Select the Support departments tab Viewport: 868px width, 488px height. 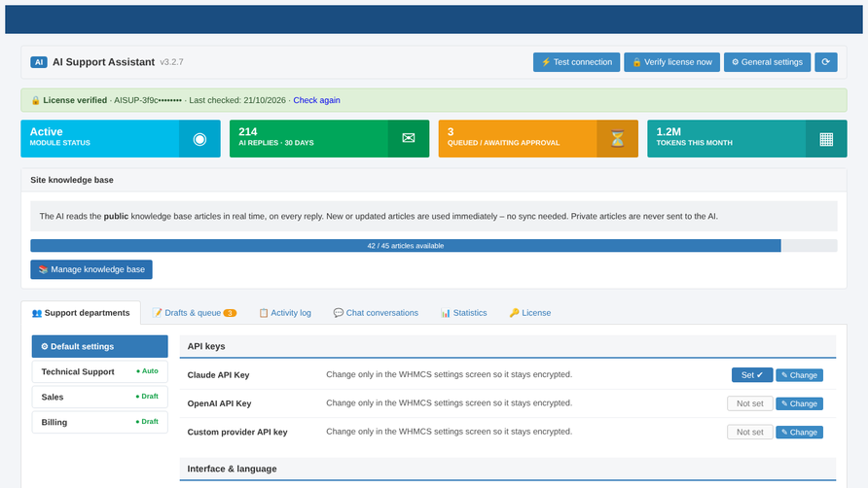[81, 313]
